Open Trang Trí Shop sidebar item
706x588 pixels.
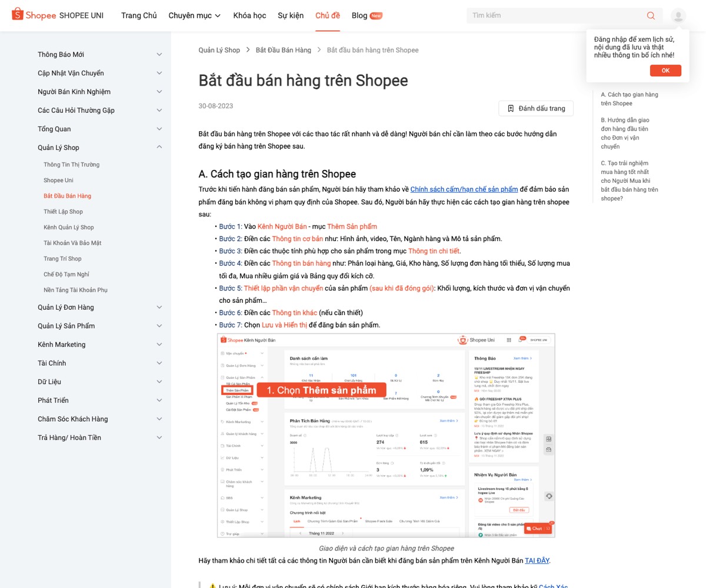coord(62,259)
